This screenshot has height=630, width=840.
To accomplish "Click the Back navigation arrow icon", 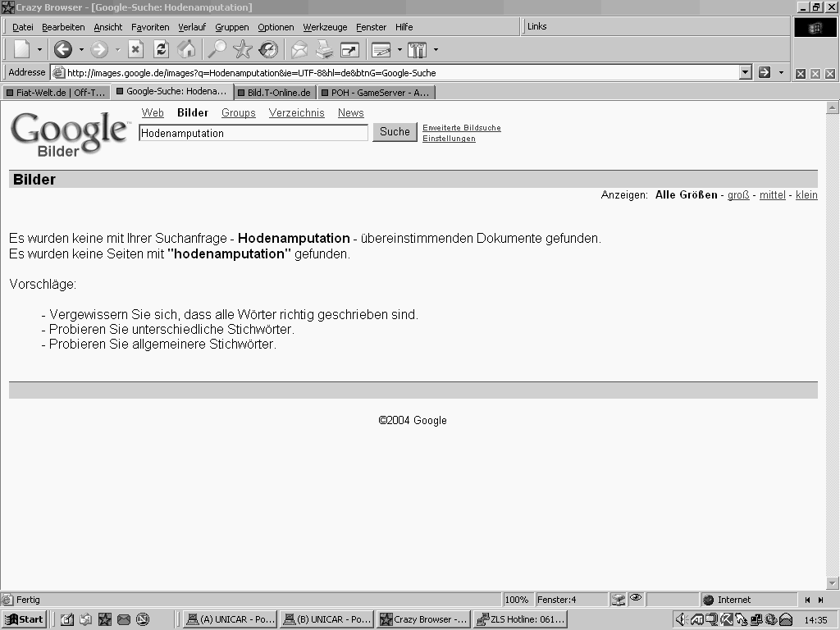I will tap(63, 50).
